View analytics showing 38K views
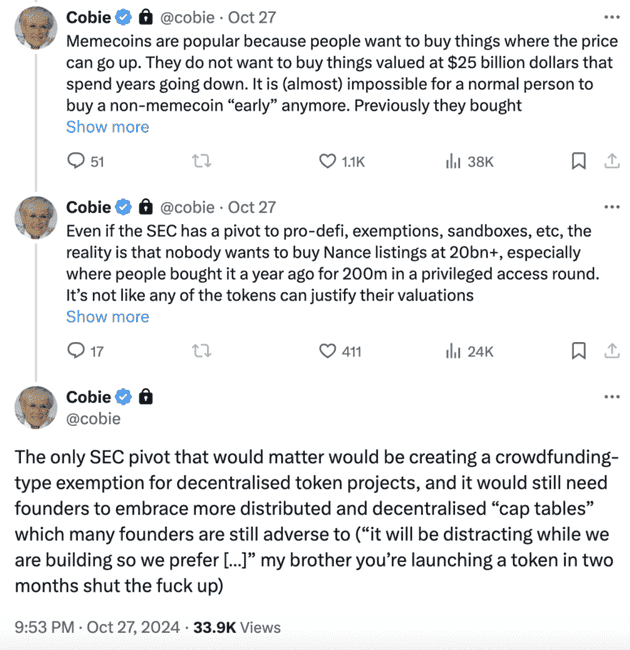The image size is (630, 650). pyautogui.click(x=469, y=161)
